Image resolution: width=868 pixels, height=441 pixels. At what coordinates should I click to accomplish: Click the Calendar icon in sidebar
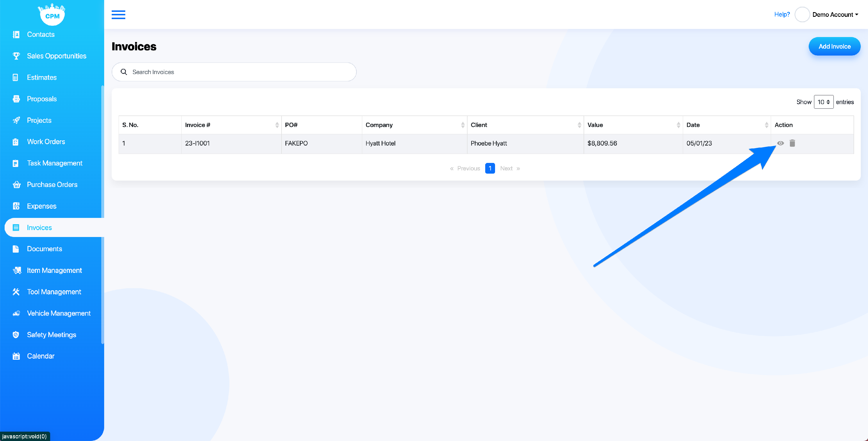point(16,356)
